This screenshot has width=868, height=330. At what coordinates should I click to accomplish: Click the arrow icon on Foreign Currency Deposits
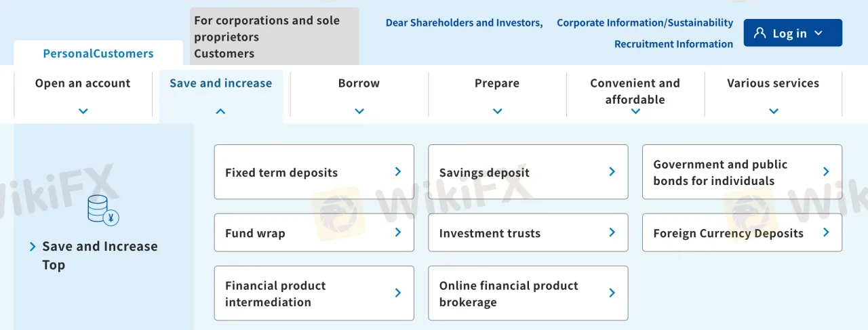(826, 232)
